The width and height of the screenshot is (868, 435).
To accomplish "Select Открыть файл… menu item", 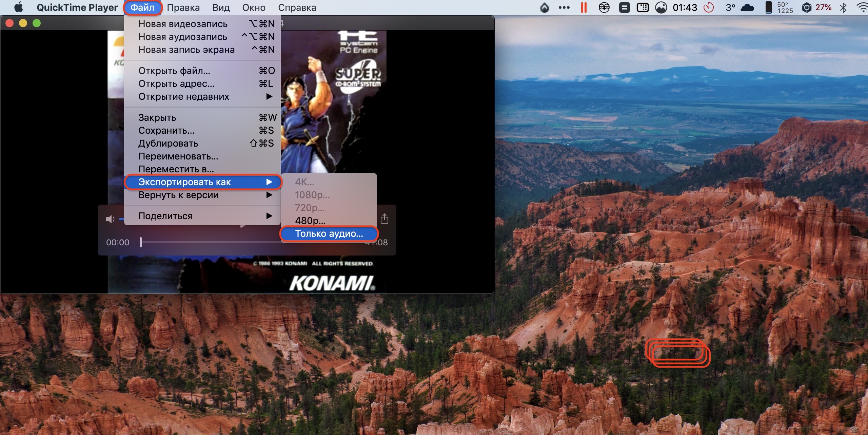I will click(x=174, y=71).
